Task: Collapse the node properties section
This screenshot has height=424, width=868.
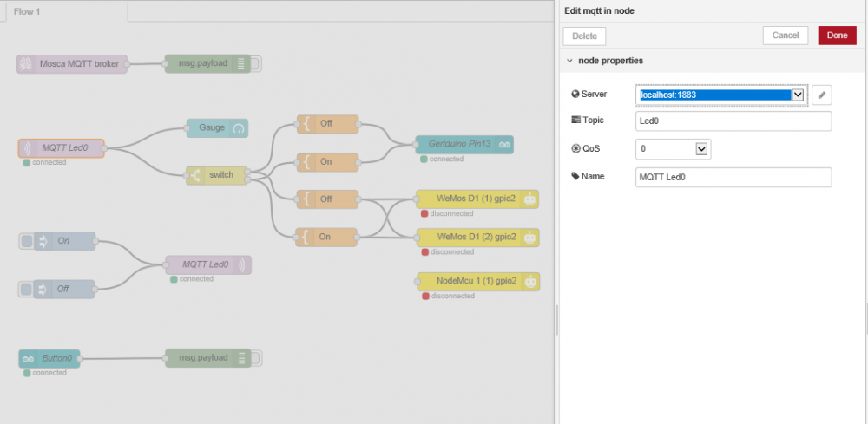Action: (x=569, y=61)
